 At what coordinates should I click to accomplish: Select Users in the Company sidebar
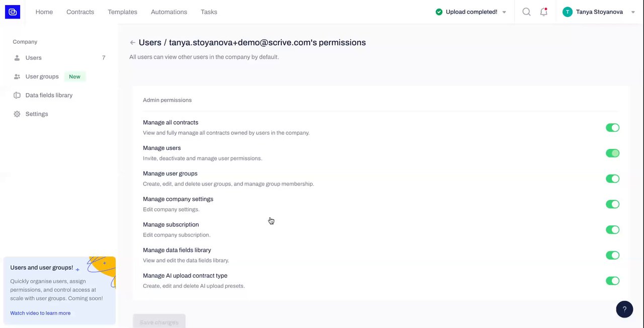tap(34, 58)
